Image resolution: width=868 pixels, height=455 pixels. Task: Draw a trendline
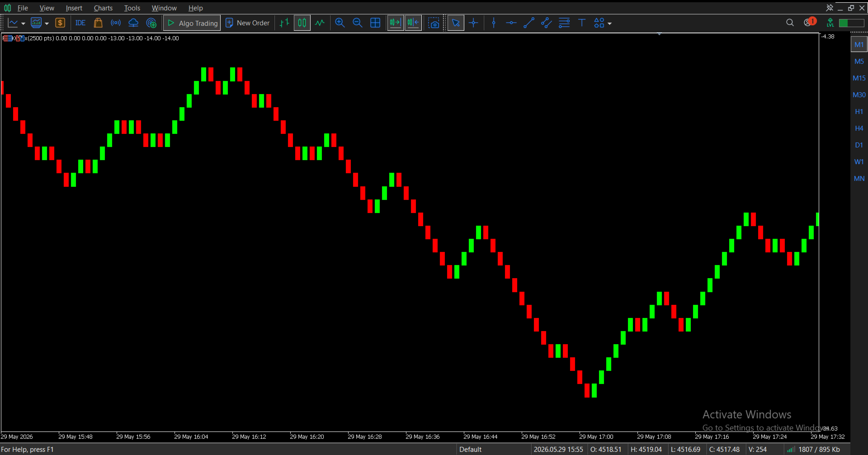pos(529,23)
